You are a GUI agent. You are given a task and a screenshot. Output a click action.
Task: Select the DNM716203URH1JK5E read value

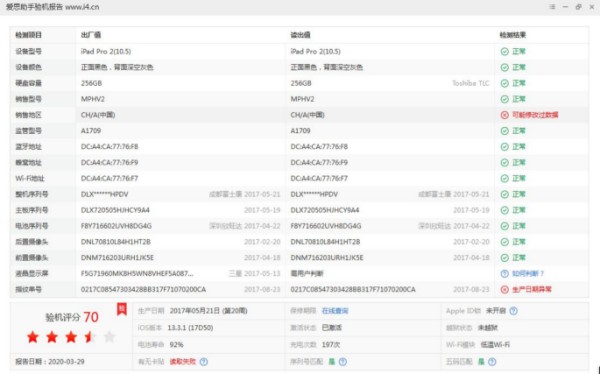point(327,258)
